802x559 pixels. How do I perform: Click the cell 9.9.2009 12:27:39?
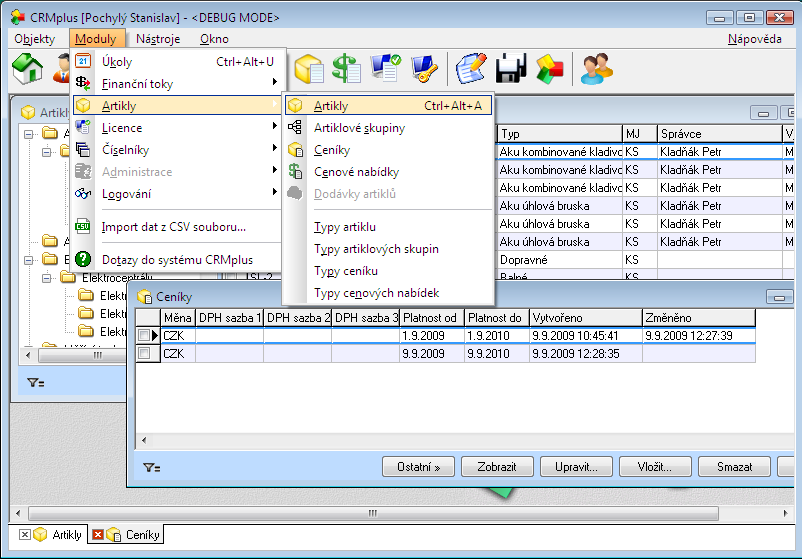click(x=698, y=336)
